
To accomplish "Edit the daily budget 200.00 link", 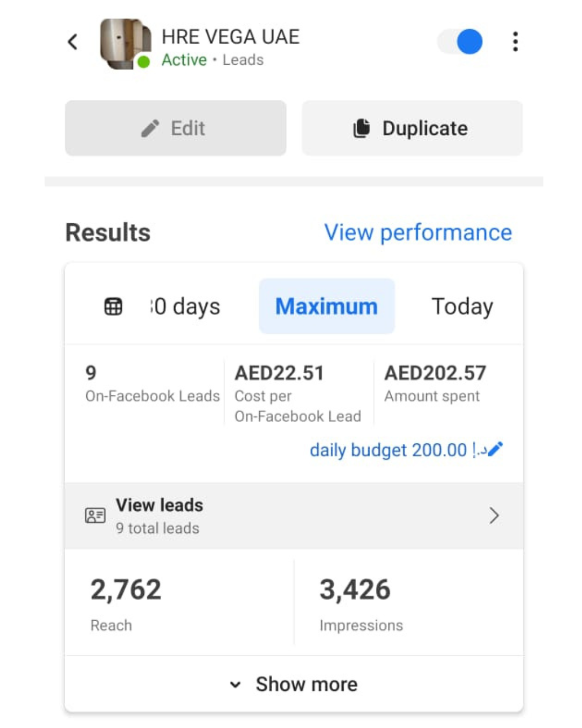I will (393, 450).
